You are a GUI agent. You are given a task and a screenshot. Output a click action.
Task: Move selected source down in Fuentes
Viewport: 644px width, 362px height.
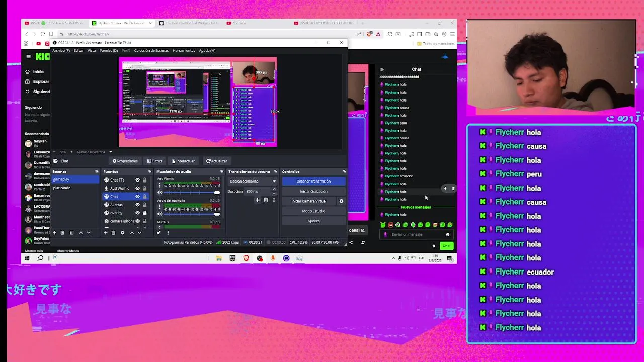(139, 233)
